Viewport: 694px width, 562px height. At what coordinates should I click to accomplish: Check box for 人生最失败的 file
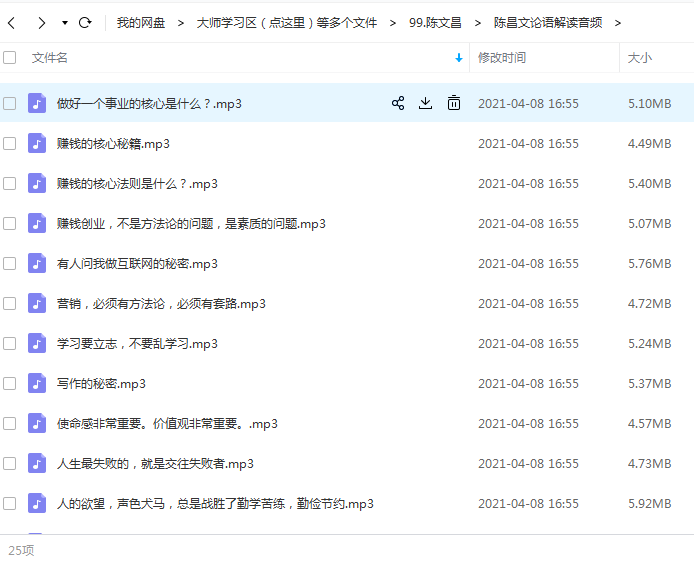(10, 463)
